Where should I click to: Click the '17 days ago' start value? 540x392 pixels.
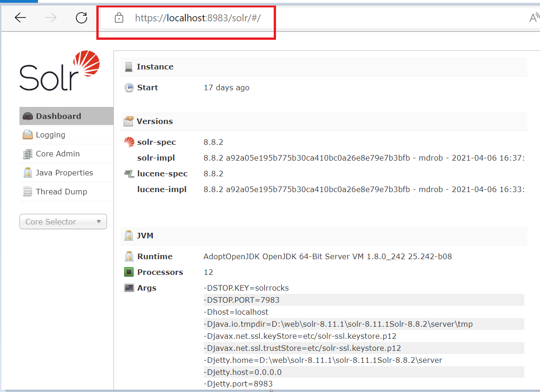[x=226, y=88]
